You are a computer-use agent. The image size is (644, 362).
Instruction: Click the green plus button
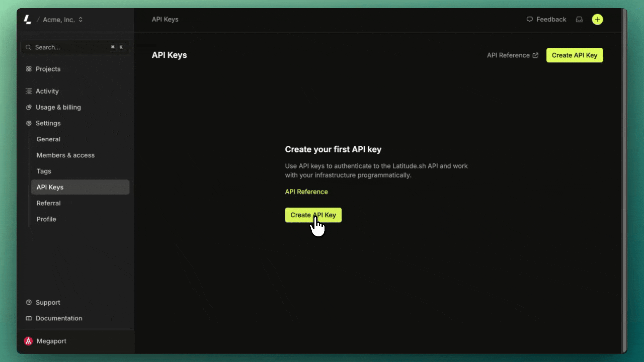pos(597,19)
